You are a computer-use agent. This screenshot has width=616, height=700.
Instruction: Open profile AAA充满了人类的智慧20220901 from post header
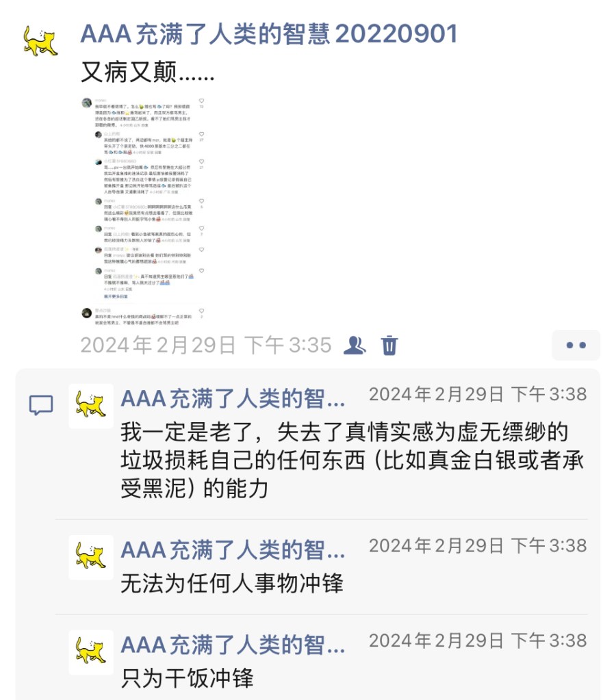click(270, 34)
